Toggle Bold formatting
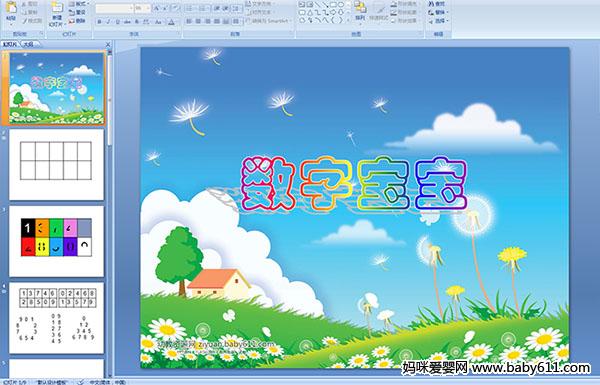This screenshot has height=385, width=600. pyautogui.click(x=99, y=22)
